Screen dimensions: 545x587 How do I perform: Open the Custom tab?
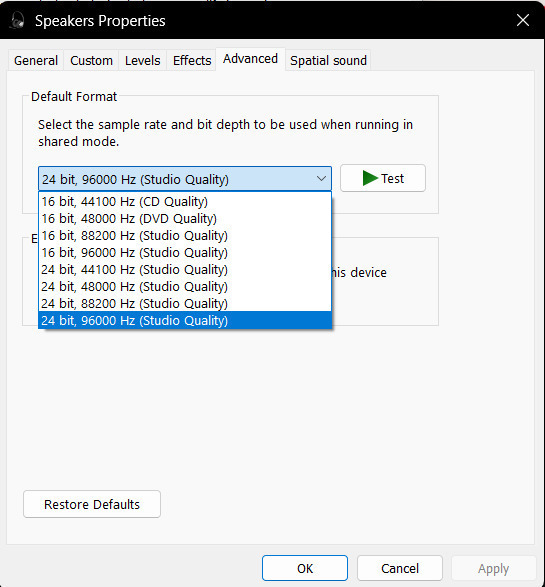(x=91, y=60)
